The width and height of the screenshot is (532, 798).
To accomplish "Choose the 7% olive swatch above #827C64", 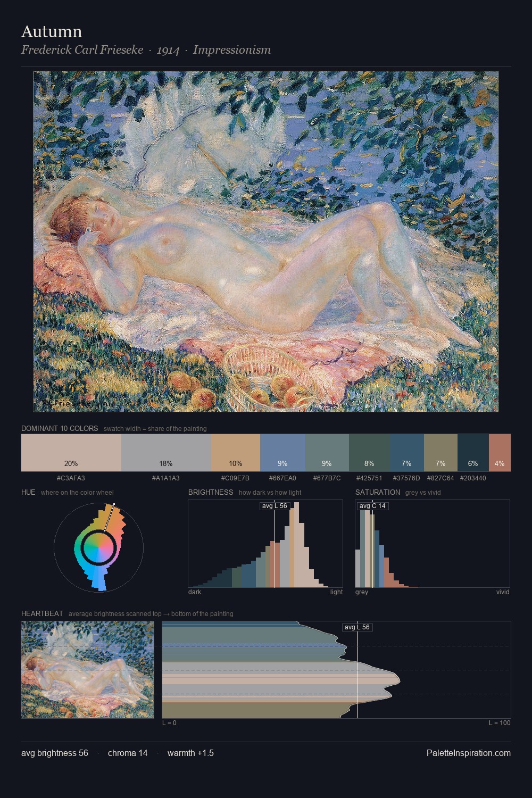I will pyautogui.click(x=440, y=453).
